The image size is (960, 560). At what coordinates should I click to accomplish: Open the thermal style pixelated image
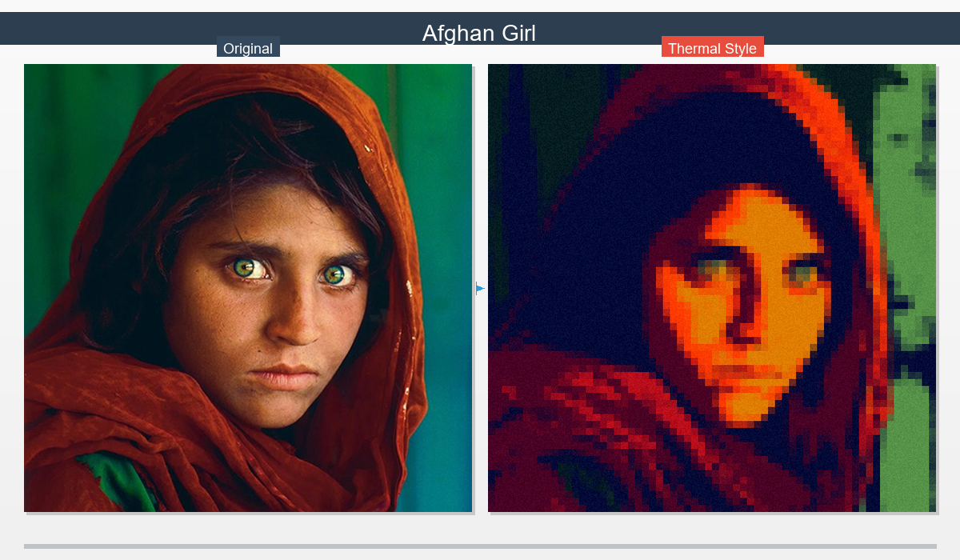[712, 288]
